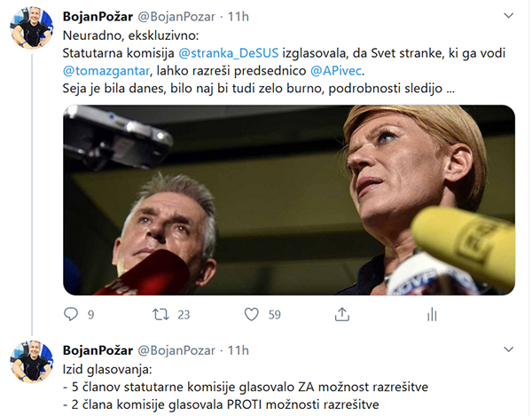The image size is (532, 416).
Task: Open the BojanPožar name on first tweet
Action: pyautogui.click(x=98, y=17)
